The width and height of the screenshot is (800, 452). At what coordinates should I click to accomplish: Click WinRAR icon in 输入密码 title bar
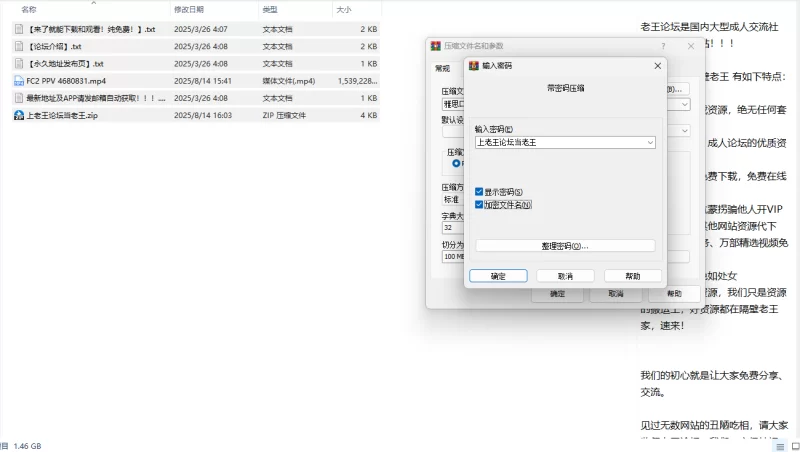tap(474, 66)
